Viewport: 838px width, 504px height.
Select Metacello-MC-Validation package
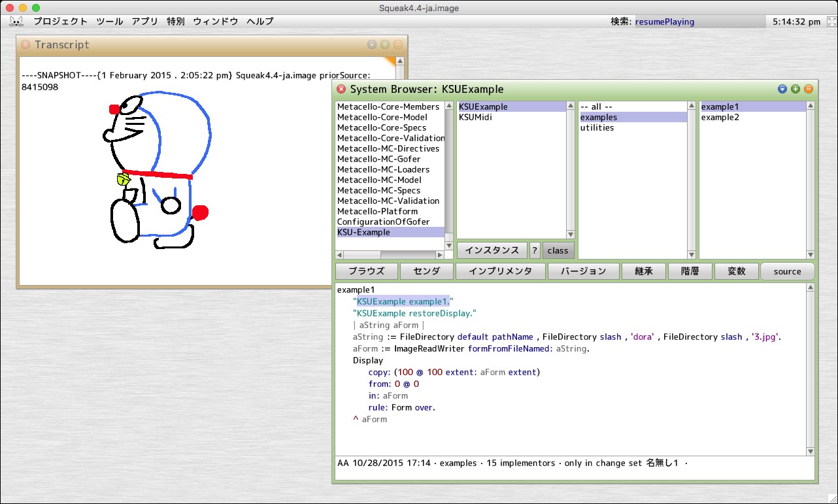tap(390, 201)
